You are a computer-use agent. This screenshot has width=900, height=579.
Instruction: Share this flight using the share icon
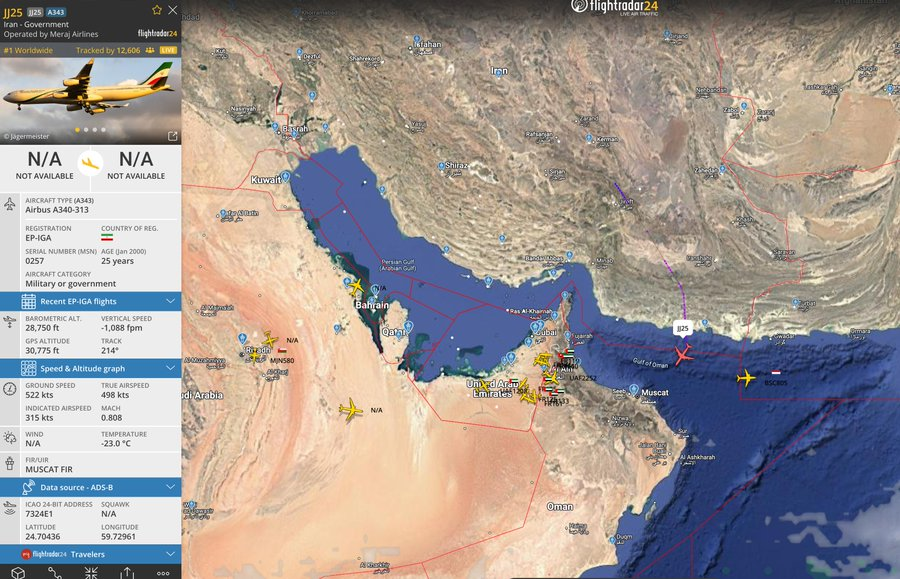[127, 573]
